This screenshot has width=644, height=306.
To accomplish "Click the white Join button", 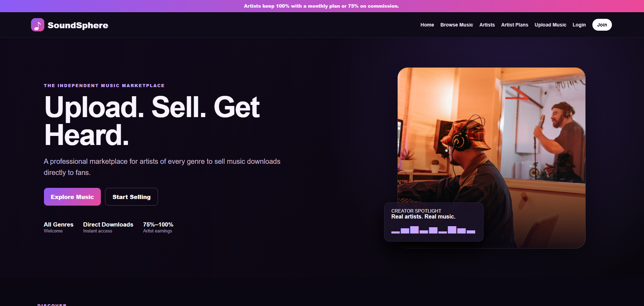I will pos(602,25).
